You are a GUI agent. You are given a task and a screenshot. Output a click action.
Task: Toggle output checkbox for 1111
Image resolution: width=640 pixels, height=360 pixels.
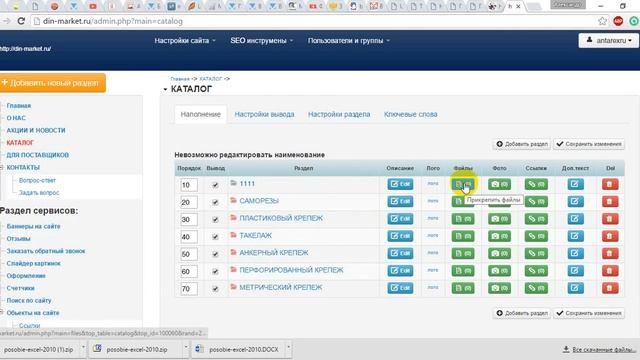point(215,185)
